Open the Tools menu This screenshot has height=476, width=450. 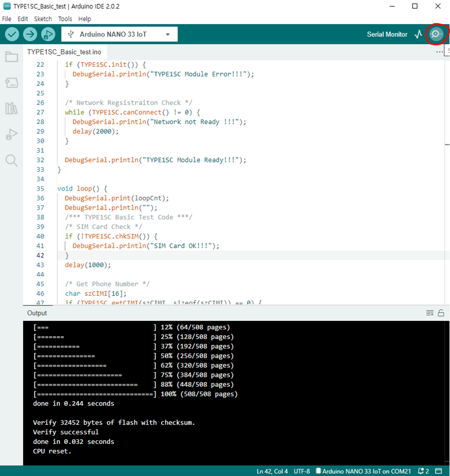click(x=65, y=19)
